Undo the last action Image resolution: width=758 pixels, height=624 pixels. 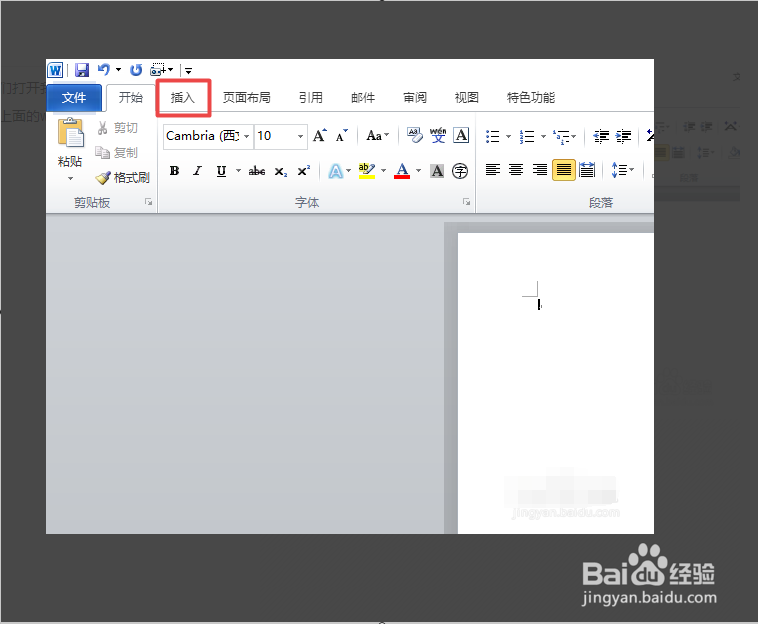click(103, 70)
